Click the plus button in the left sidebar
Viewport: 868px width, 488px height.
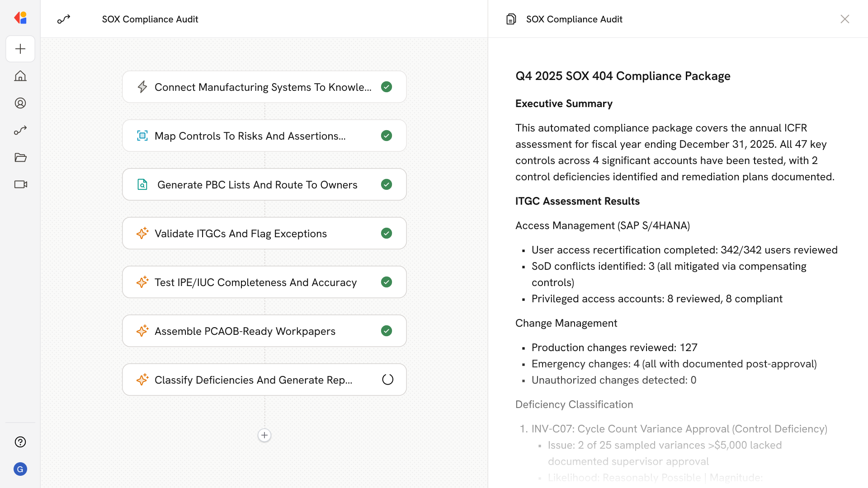point(20,49)
